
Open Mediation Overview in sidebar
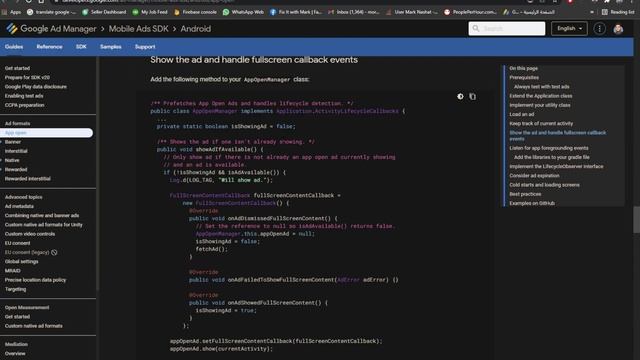click(x=15, y=353)
